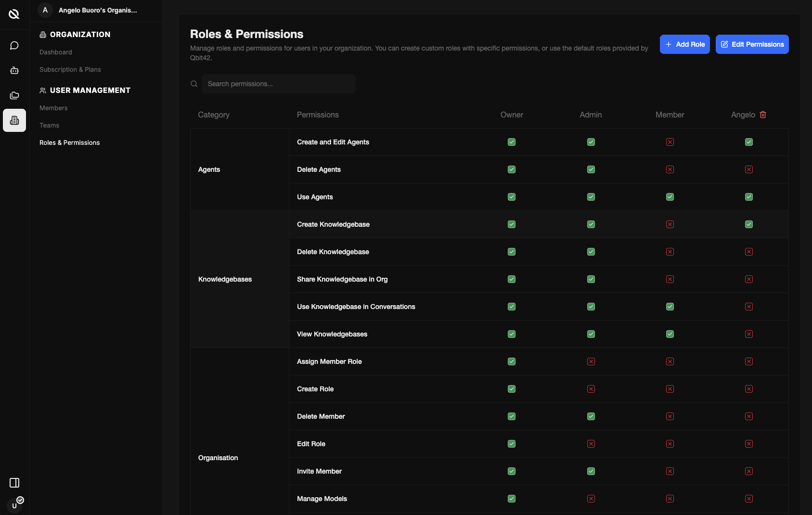Toggle Admin permission for Assign Member Role
The image size is (812, 515).
(x=591, y=361)
